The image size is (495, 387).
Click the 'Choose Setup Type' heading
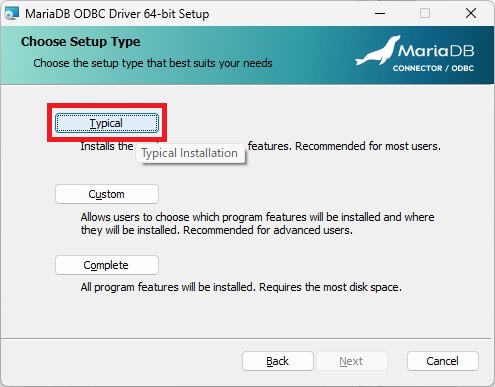[80, 42]
